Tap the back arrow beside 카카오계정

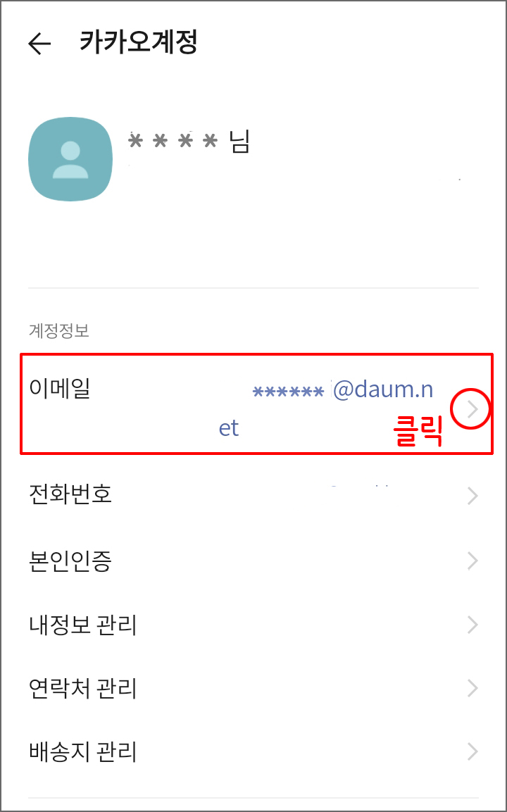coord(39,44)
